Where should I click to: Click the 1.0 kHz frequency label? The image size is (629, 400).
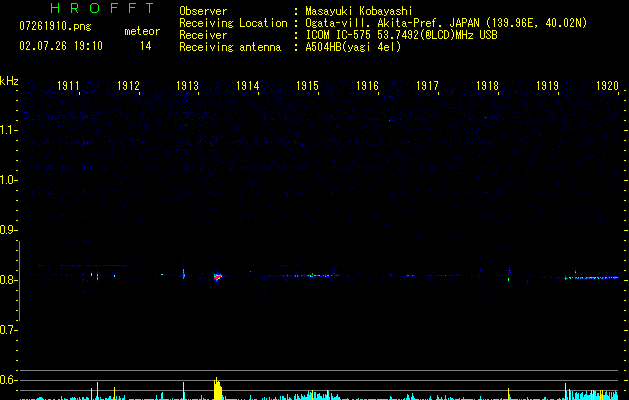coord(8,180)
